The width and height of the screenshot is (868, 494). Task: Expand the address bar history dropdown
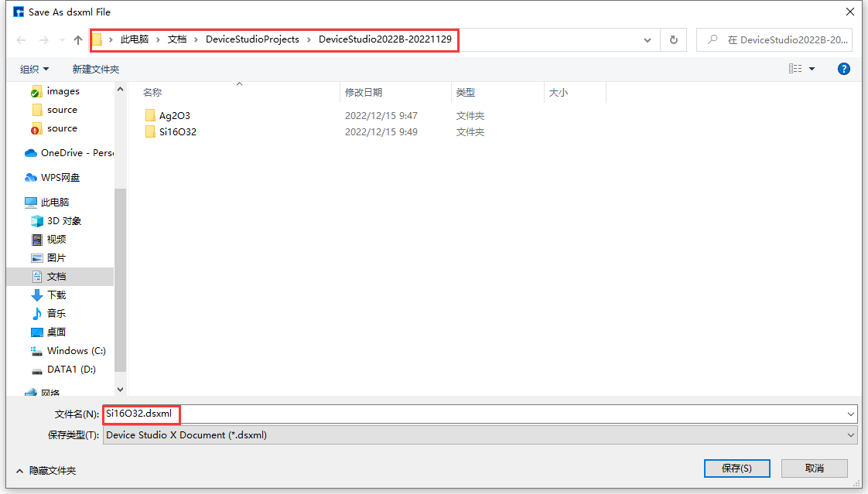click(x=648, y=39)
